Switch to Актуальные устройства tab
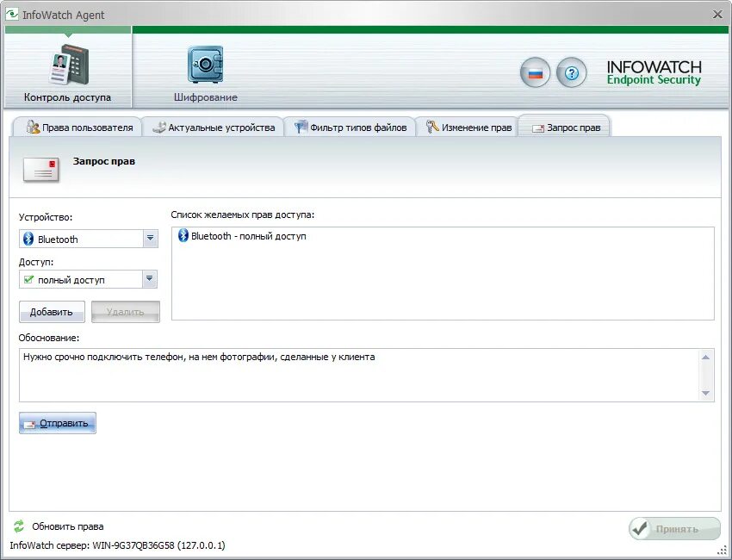This screenshot has width=732, height=560. [x=213, y=127]
